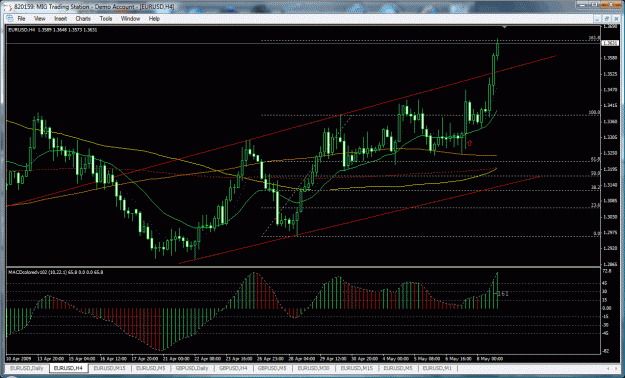Image resolution: width=625 pixels, height=378 pixels.
Task: Open the Insert menu
Action: point(61,19)
